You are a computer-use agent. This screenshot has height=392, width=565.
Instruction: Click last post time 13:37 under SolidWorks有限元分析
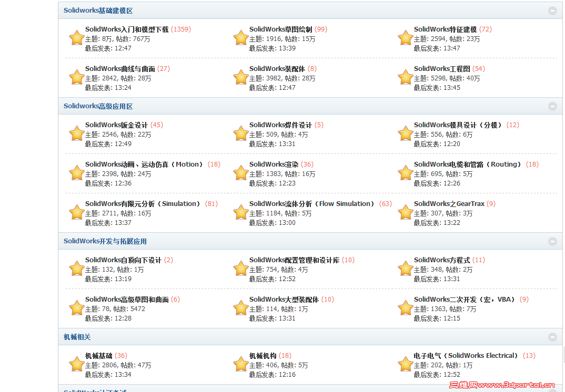123,222
